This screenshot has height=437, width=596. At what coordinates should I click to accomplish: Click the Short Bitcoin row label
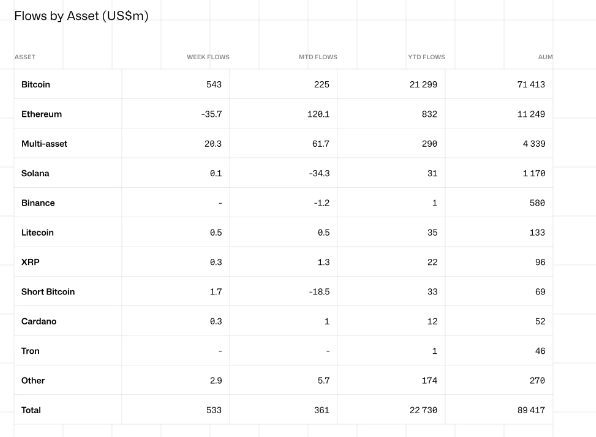click(48, 292)
